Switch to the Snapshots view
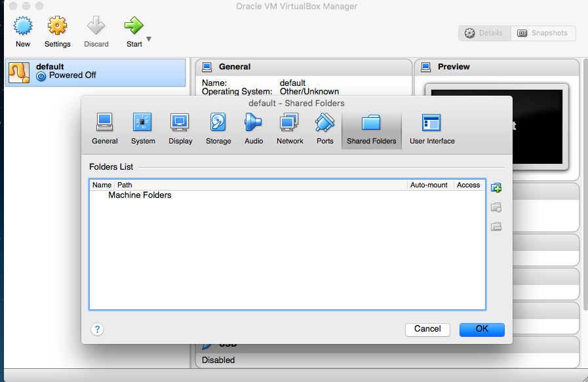 coord(543,33)
